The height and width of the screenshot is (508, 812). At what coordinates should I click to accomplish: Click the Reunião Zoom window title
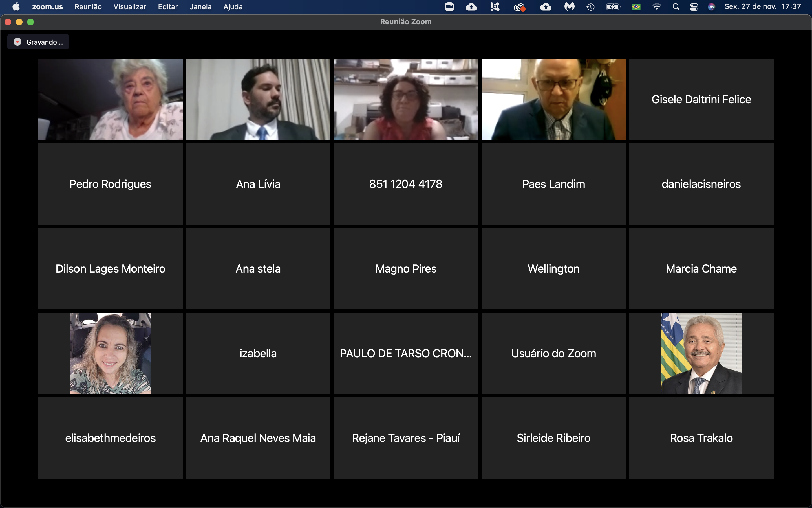tap(406, 21)
